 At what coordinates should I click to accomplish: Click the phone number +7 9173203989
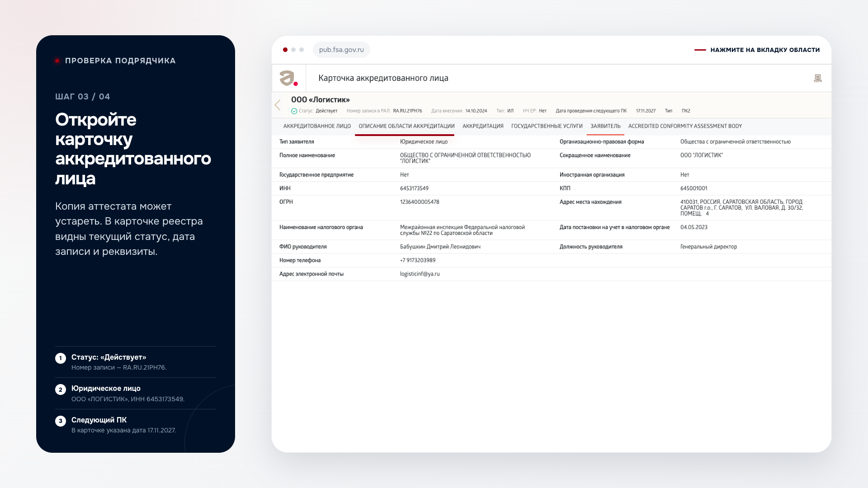click(418, 260)
